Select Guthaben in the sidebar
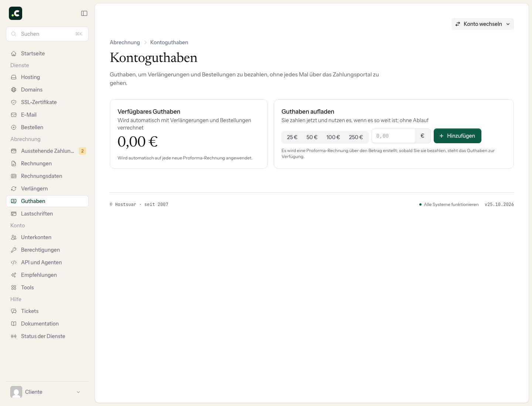The image size is (532, 406). tap(47, 201)
